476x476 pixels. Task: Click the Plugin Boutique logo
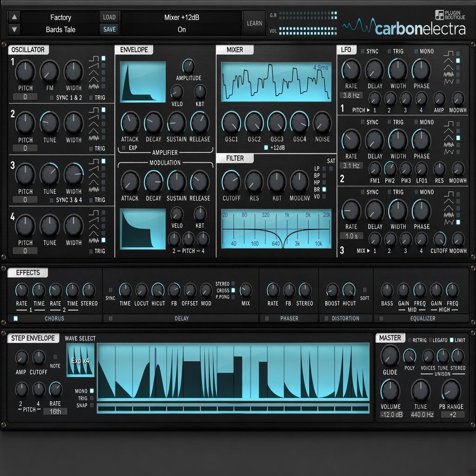[450, 14]
